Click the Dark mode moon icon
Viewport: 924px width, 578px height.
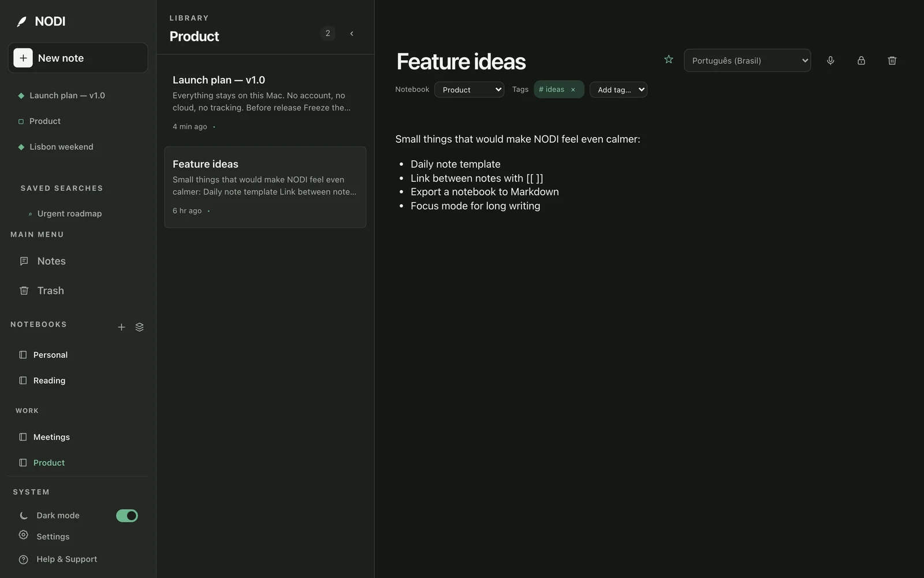[24, 516]
